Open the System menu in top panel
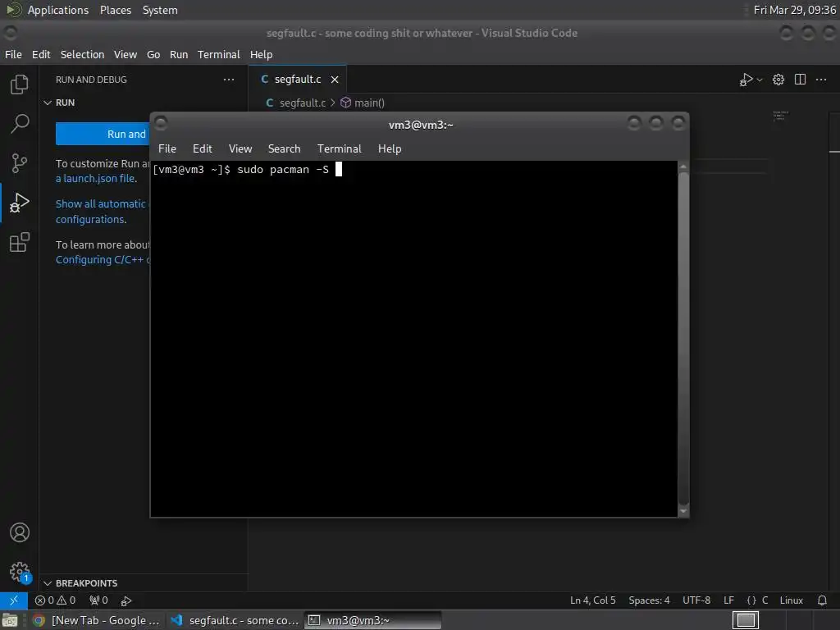This screenshot has width=840, height=630. pyautogui.click(x=160, y=10)
